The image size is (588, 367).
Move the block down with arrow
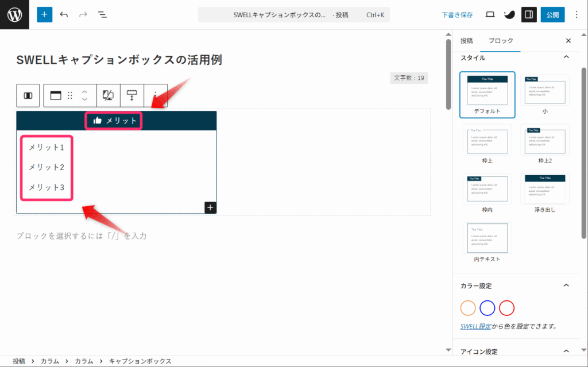coord(84,99)
